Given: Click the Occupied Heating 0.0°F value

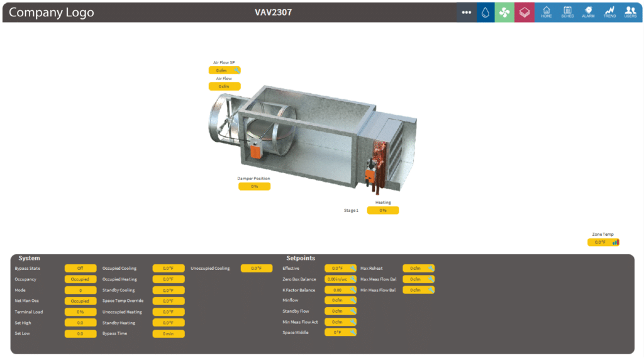Looking at the screenshot, I should click(169, 279).
